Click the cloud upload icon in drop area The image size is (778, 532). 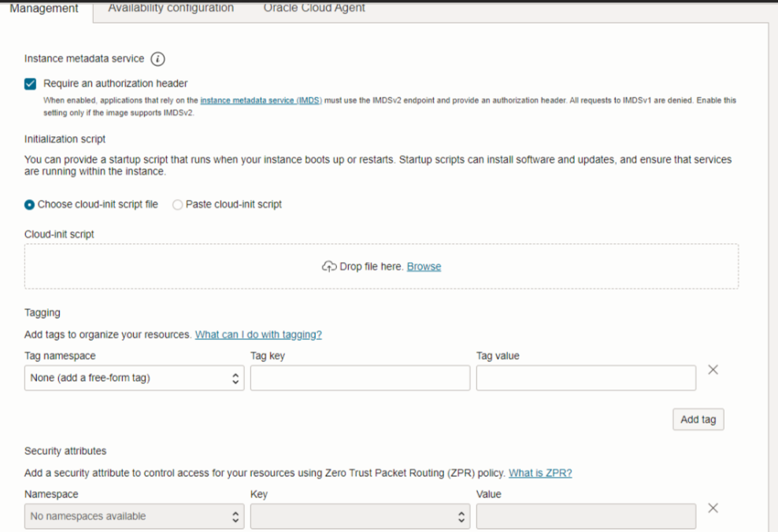click(x=329, y=267)
